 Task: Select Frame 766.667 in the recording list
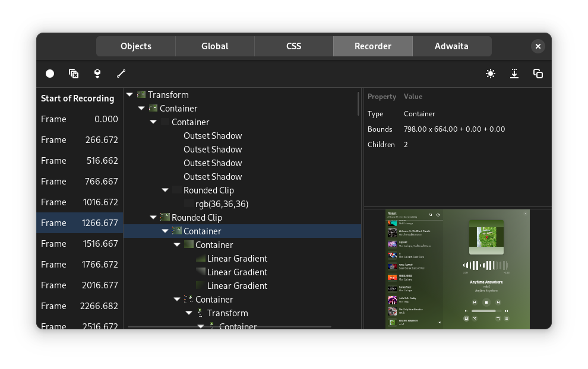(x=79, y=181)
